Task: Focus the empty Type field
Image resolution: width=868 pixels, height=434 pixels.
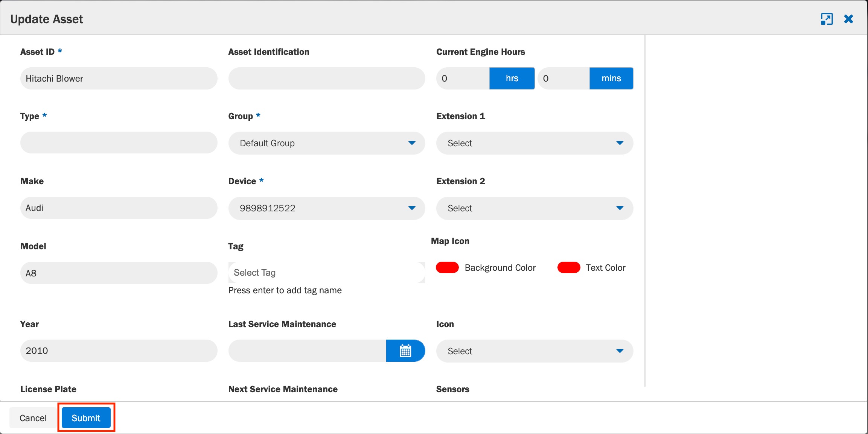Action: tap(119, 143)
